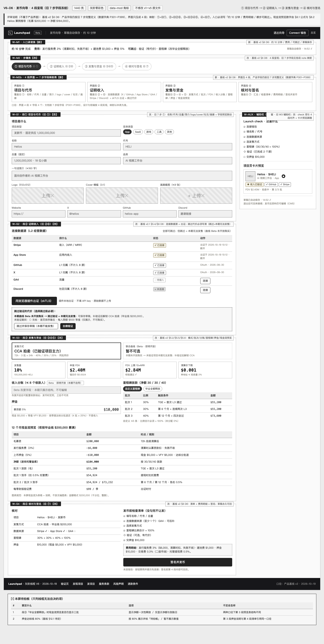Click the Launchpad L logo icon
This screenshot has width=324, height=644.
coord(10,33)
